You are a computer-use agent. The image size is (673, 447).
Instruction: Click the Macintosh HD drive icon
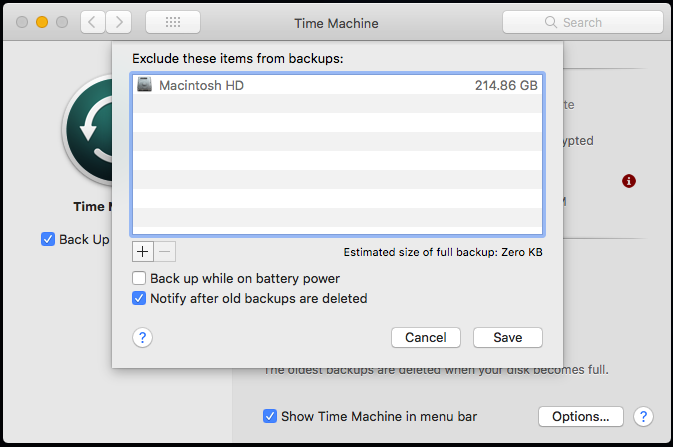pos(145,86)
